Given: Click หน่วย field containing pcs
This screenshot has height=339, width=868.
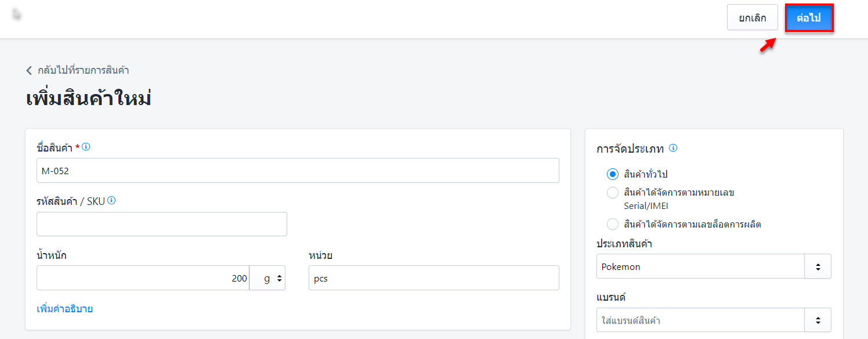Looking at the screenshot, I should (433, 278).
